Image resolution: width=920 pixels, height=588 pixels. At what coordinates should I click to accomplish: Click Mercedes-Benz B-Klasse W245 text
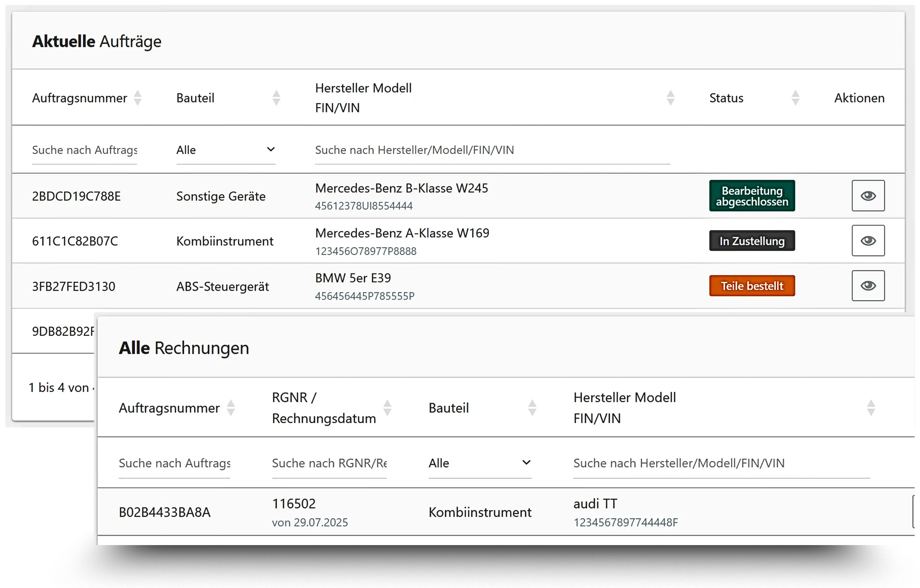click(402, 188)
